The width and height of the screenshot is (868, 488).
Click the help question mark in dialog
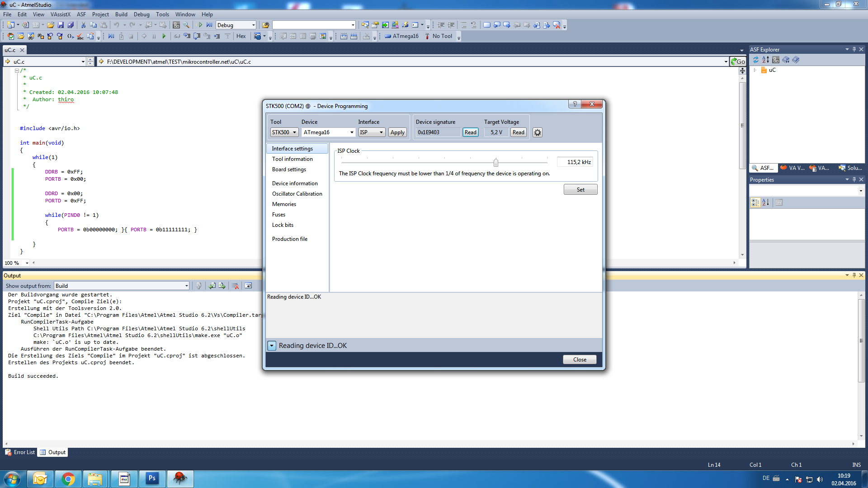pos(575,104)
